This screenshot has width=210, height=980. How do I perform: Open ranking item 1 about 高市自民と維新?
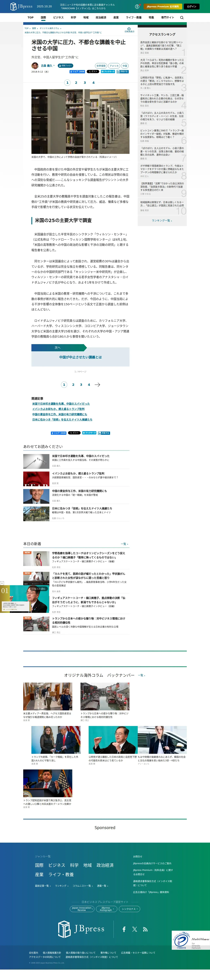coord(162,48)
